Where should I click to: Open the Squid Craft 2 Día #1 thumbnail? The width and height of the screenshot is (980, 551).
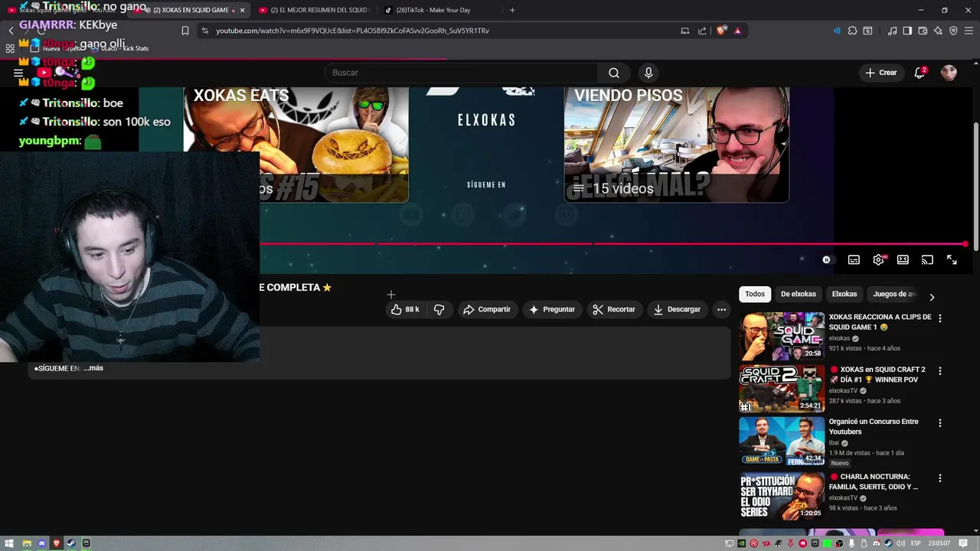point(782,389)
